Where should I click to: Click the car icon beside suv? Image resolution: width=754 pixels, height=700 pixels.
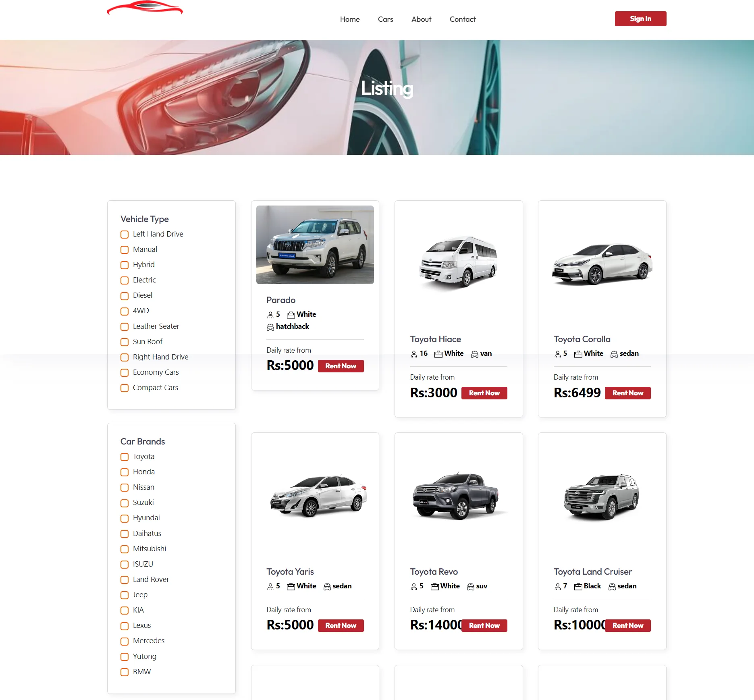click(x=470, y=587)
